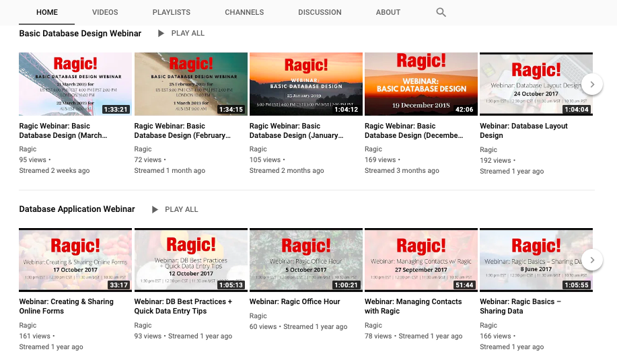This screenshot has width=617, height=364.
Task: Open title 'Ragic Webinar: Basic Database Design (March…'
Action: click(63, 131)
